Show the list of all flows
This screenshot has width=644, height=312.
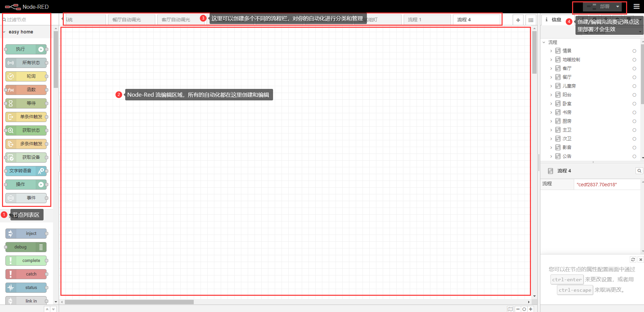531,20
